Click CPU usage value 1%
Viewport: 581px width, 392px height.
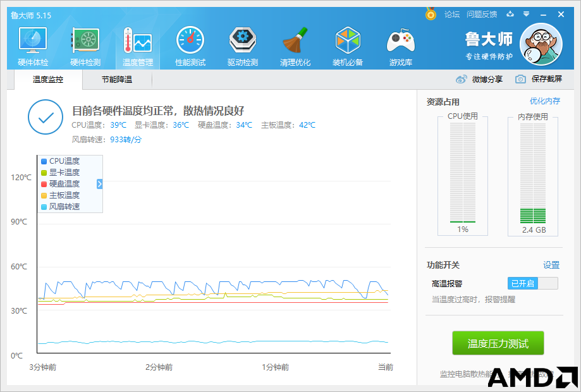coord(463,230)
